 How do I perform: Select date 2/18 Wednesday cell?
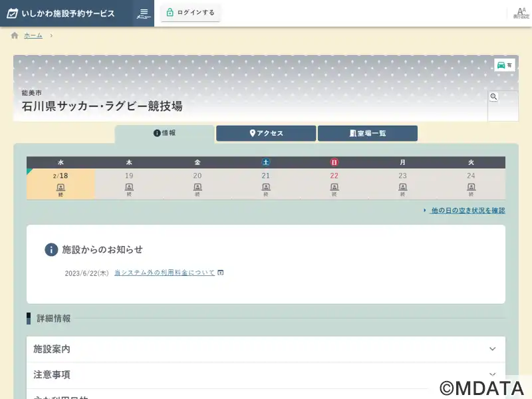(x=61, y=184)
